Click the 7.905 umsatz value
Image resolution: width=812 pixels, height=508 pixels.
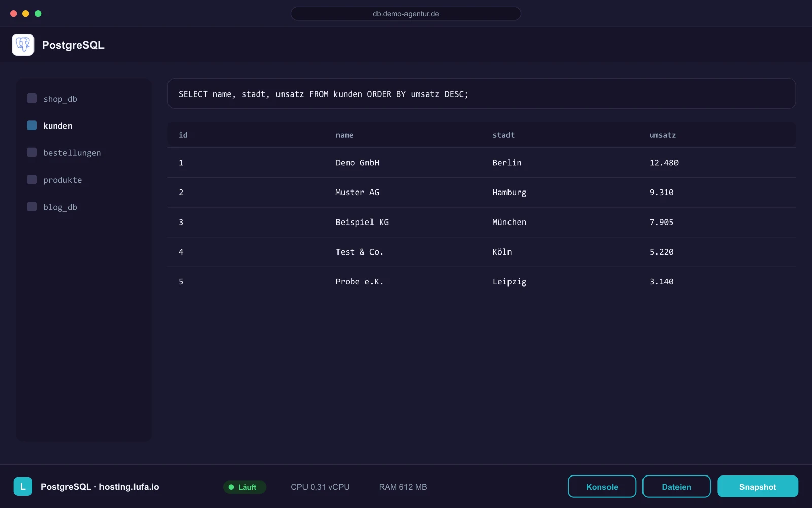pyautogui.click(x=662, y=222)
